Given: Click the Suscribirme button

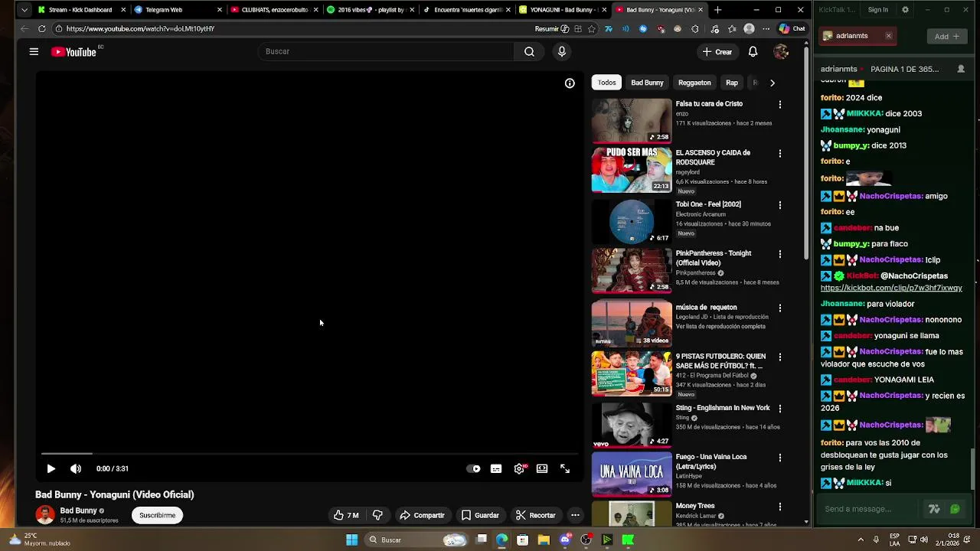Looking at the screenshot, I should [158, 515].
